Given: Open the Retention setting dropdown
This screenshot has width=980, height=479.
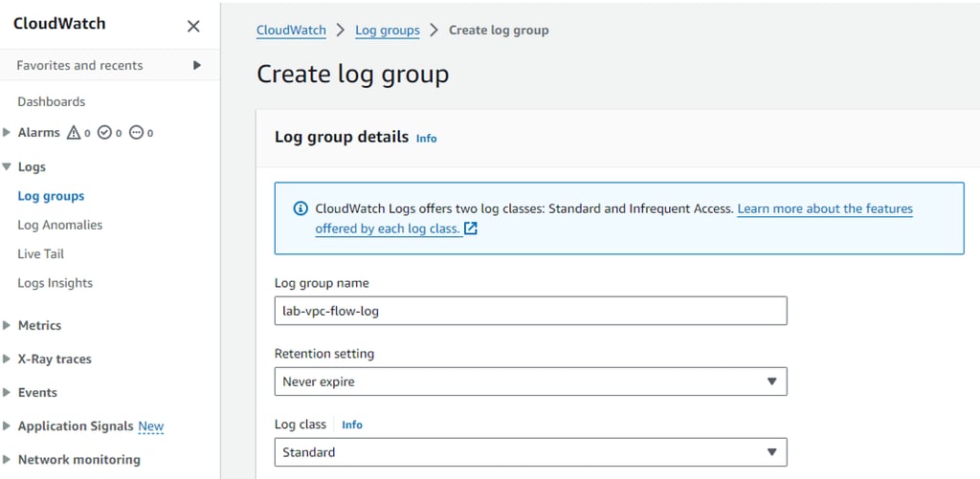Looking at the screenshot, I should (530, 381).
